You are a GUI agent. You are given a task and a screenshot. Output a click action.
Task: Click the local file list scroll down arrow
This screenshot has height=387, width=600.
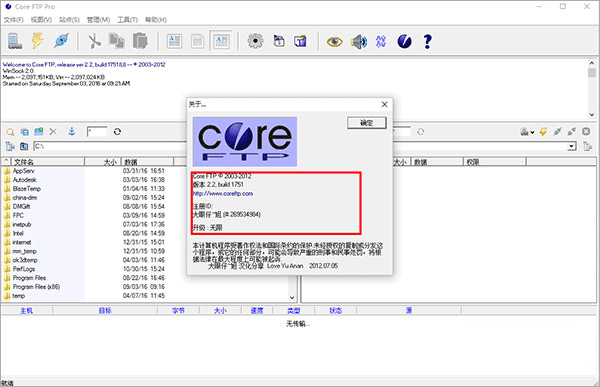[292, 297]
